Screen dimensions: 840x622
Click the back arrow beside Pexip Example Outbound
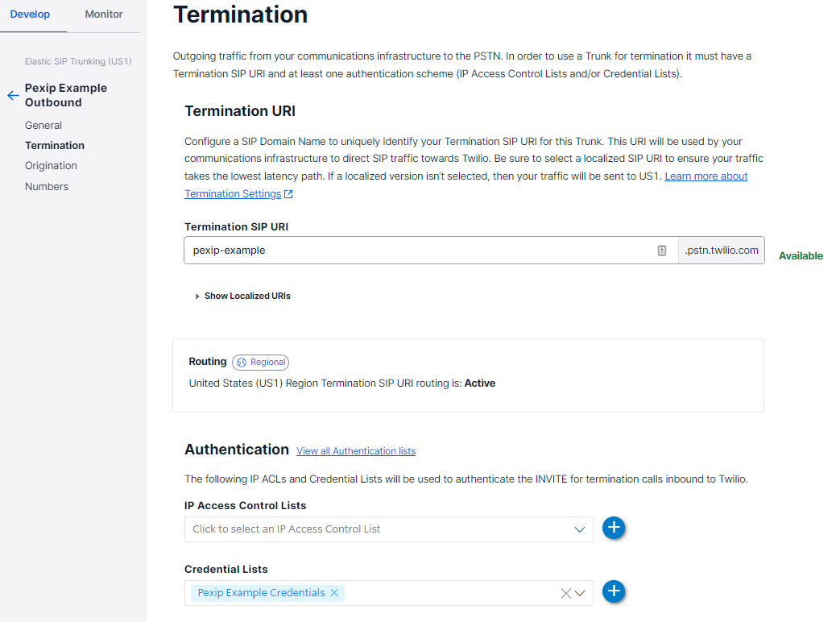[13, 95]
